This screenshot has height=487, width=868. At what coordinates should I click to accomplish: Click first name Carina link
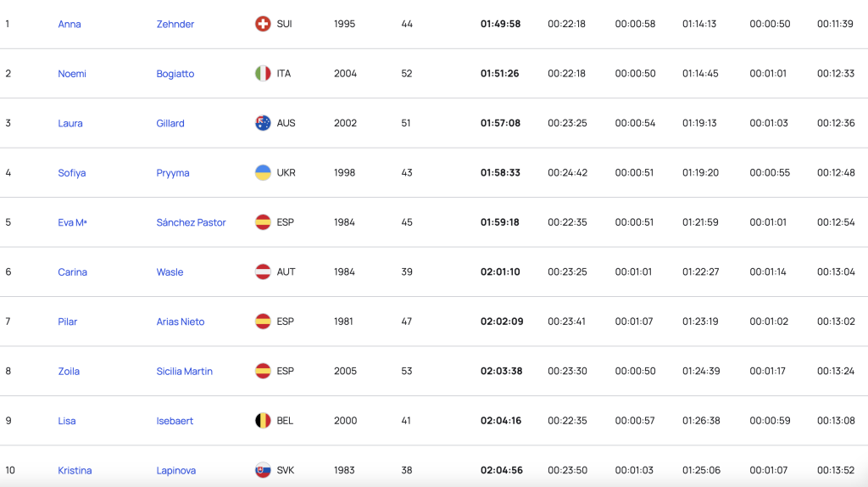pyautogui.click(x=73, y=271)
